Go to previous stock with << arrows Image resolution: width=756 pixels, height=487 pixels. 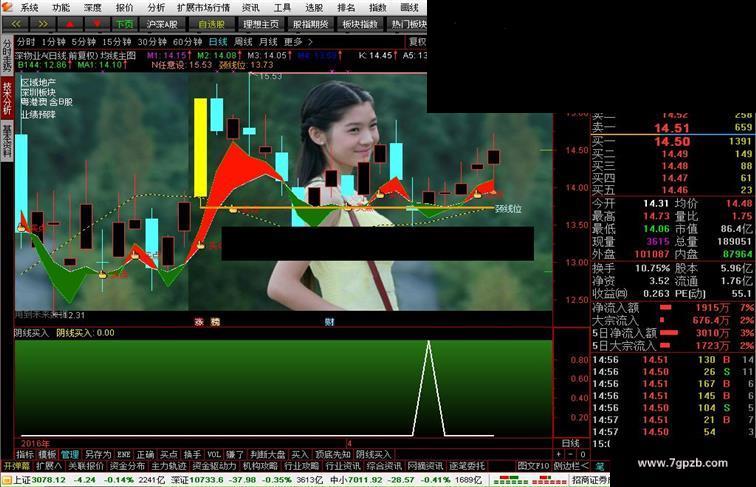[x=15, y=24]
